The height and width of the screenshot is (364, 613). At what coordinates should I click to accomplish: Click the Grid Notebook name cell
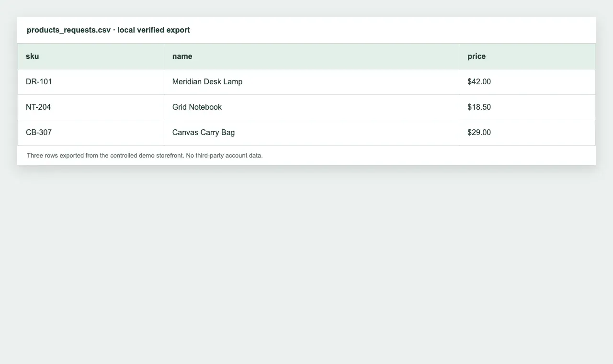(311, 107)
